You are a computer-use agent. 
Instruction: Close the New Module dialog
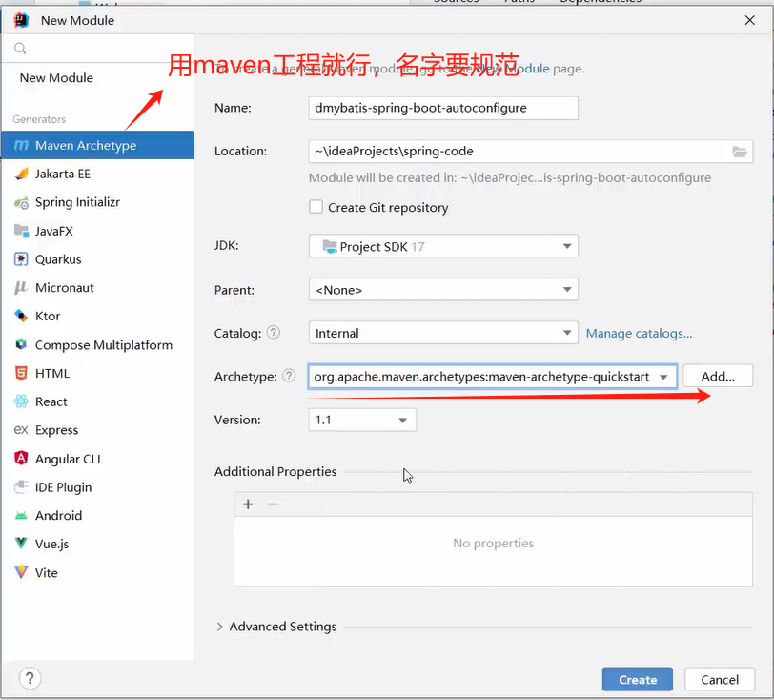coord(749,20)
